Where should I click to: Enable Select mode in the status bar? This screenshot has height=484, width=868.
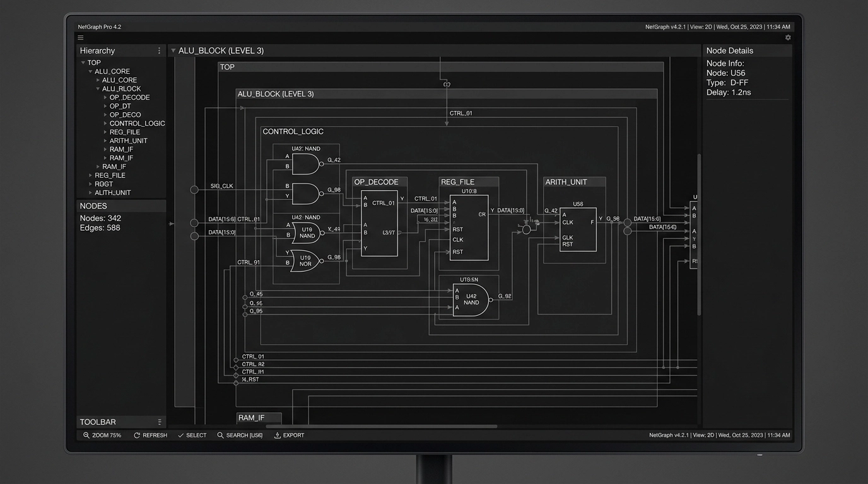point(192,435)
